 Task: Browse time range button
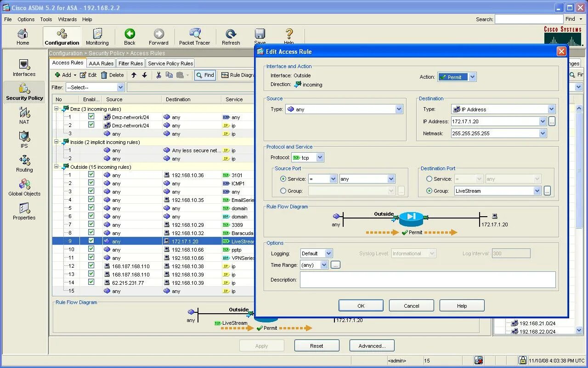click(x=335, y=265)
